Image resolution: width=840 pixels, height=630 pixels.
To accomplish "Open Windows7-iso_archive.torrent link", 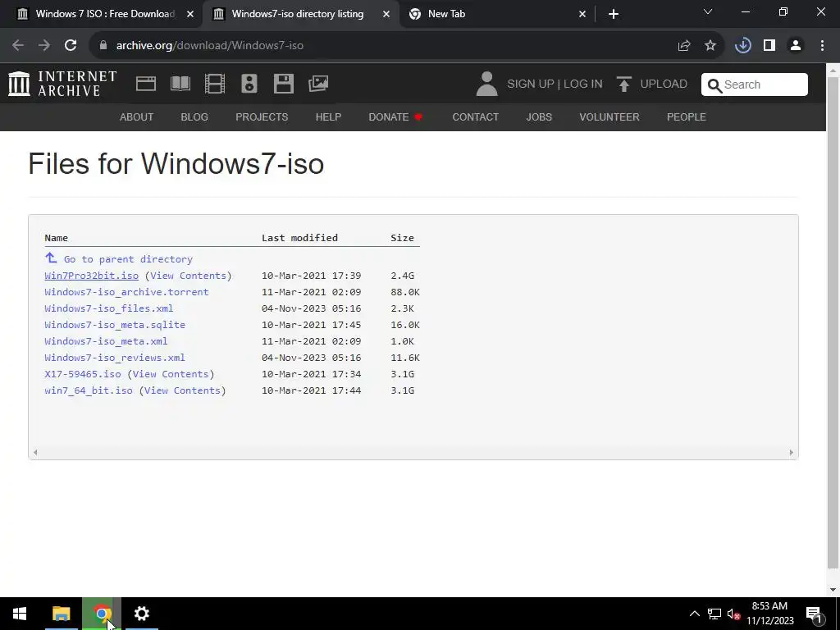I will coord(126,292).
